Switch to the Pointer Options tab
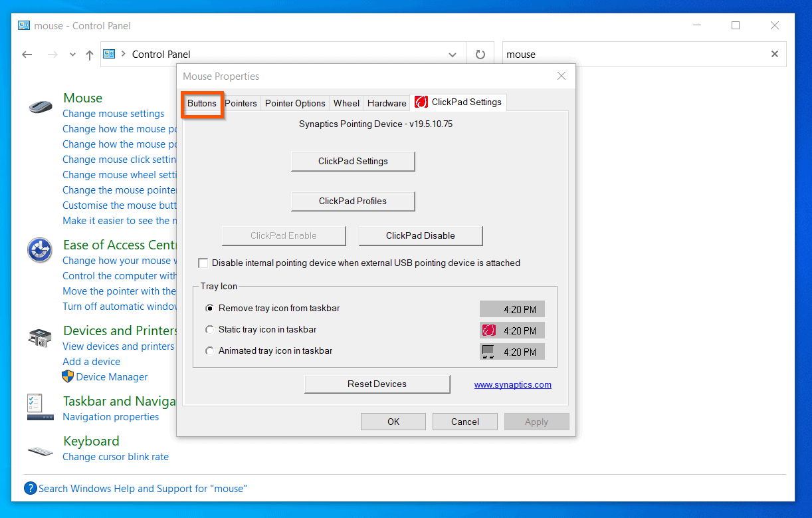 click(x=295, y=102)
